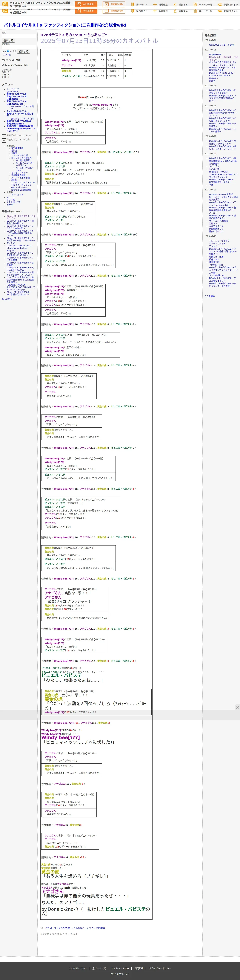
Task: Open 愚痴板 link
Action: 14,180
